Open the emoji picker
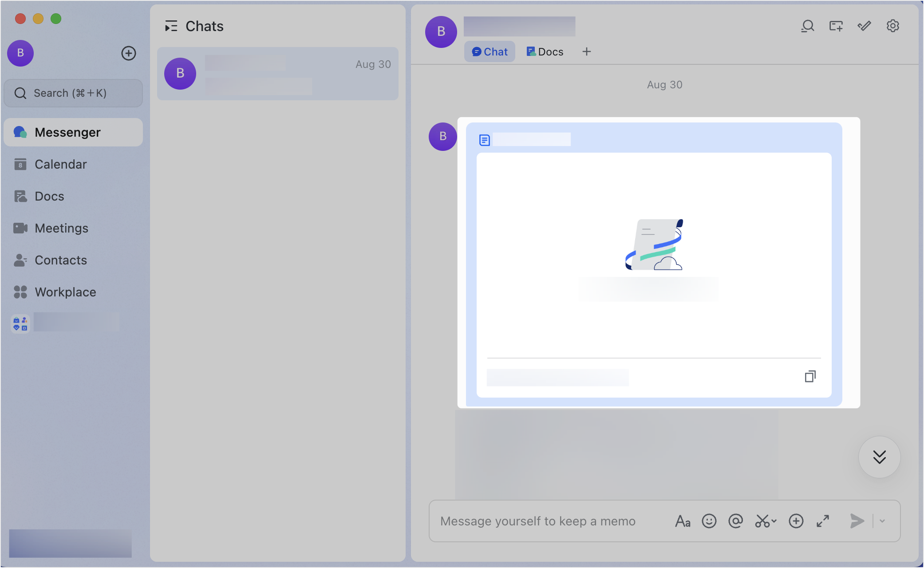 coord(709,521)
